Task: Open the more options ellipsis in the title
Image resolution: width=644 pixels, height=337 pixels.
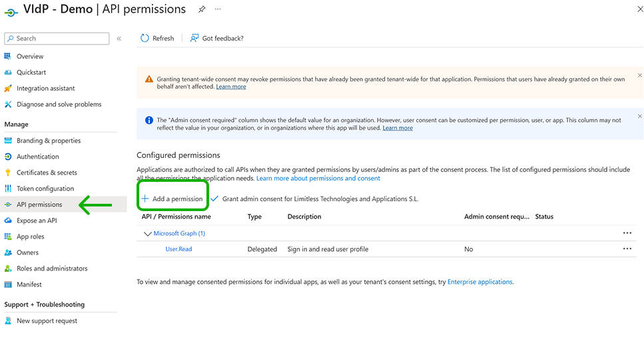Action: point(218,9)
